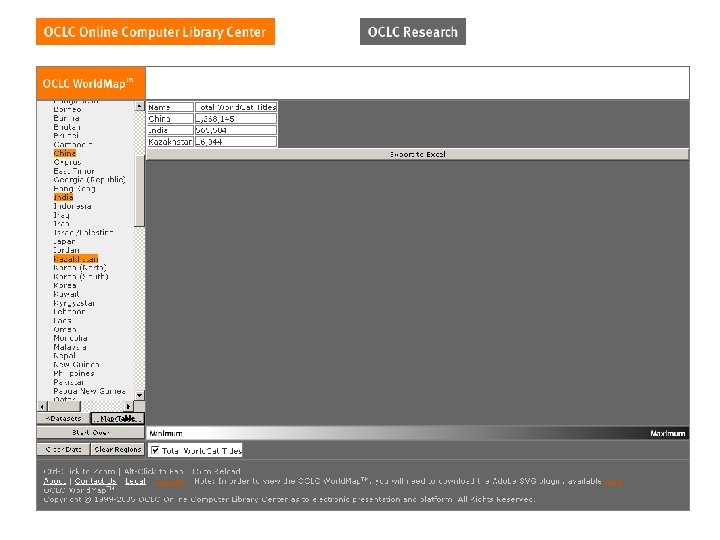Deselect highlighted India in country list

point(63,197)
